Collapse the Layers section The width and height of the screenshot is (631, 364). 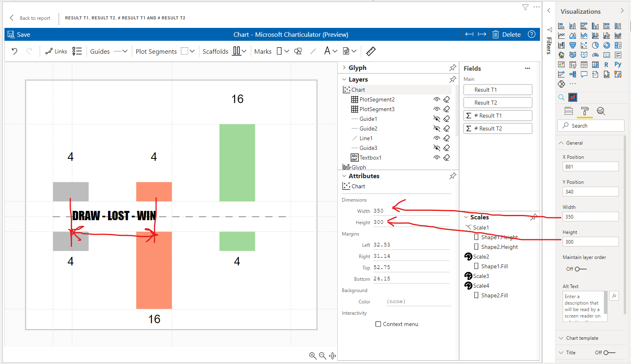344,80
